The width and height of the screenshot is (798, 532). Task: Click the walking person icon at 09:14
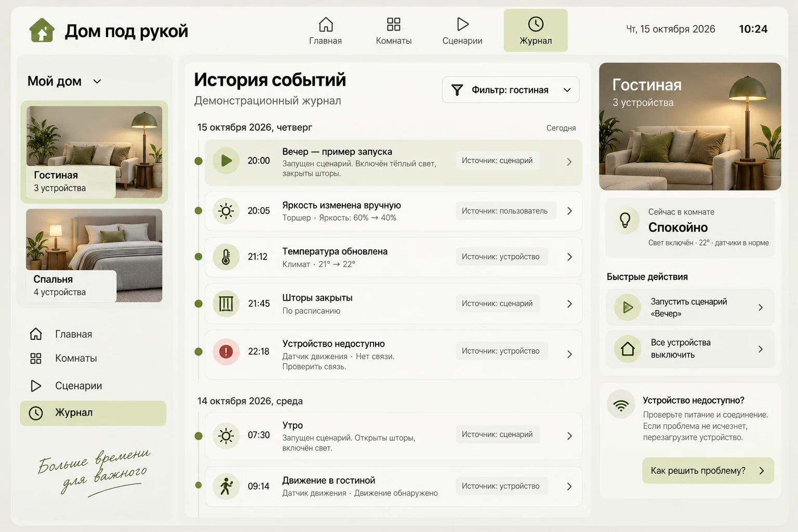pyautogui.click(x=226, y=486)
